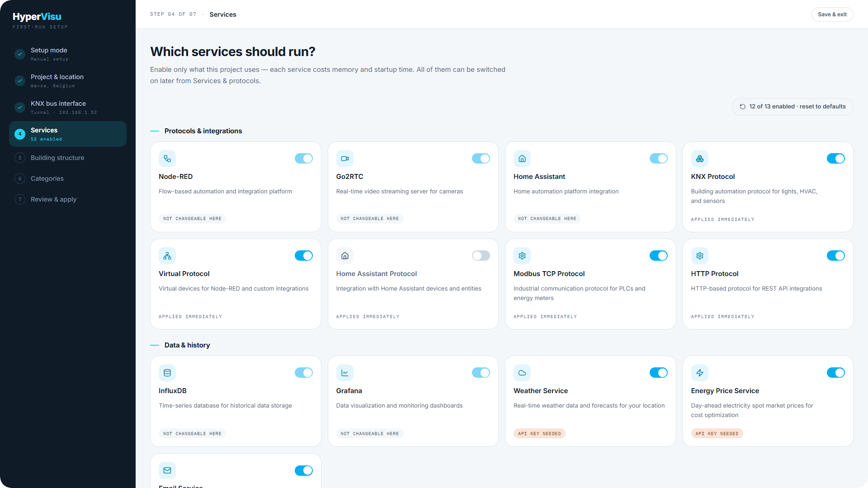Image resolution: width=868 pixels, height=488 pixels.
Task: Click the Virtual Protocol network icon
Action: [167, 256]
